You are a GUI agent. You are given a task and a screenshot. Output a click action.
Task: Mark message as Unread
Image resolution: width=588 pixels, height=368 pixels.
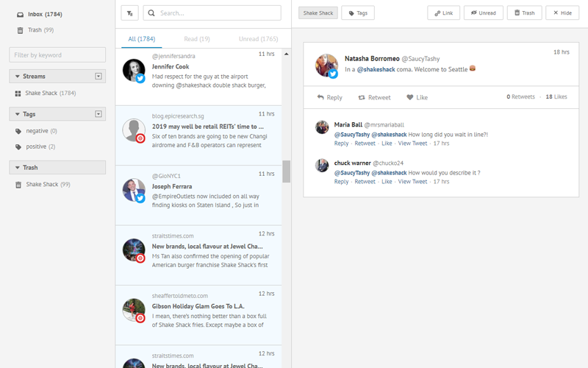tap(484, 13)
